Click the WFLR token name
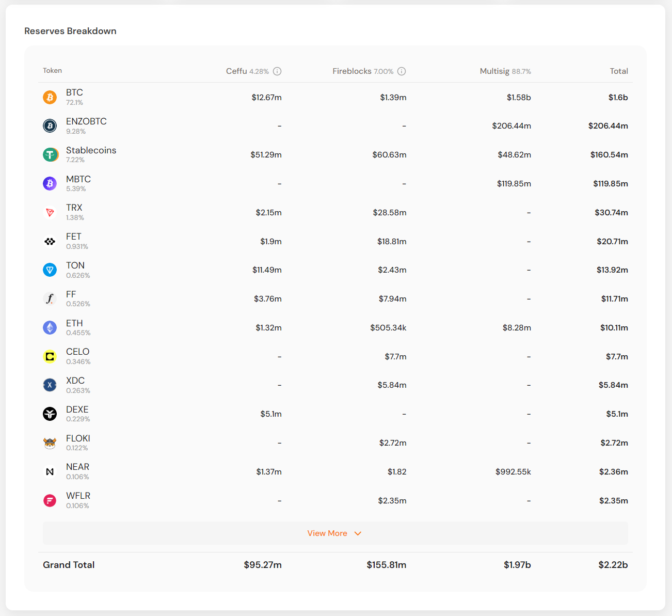Image resolution: width=672 pixels, height=616 pixels. (78, 496)
